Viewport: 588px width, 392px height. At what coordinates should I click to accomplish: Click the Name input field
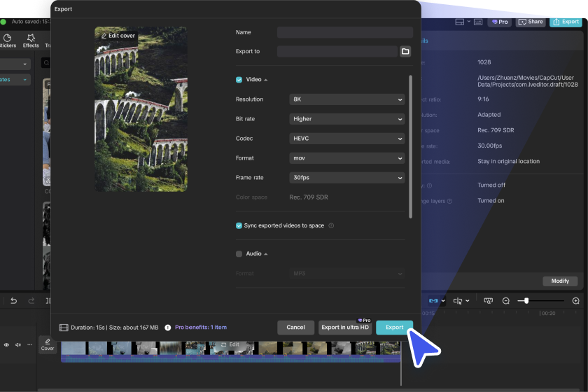pyautogui.click(x=344, y=32)
